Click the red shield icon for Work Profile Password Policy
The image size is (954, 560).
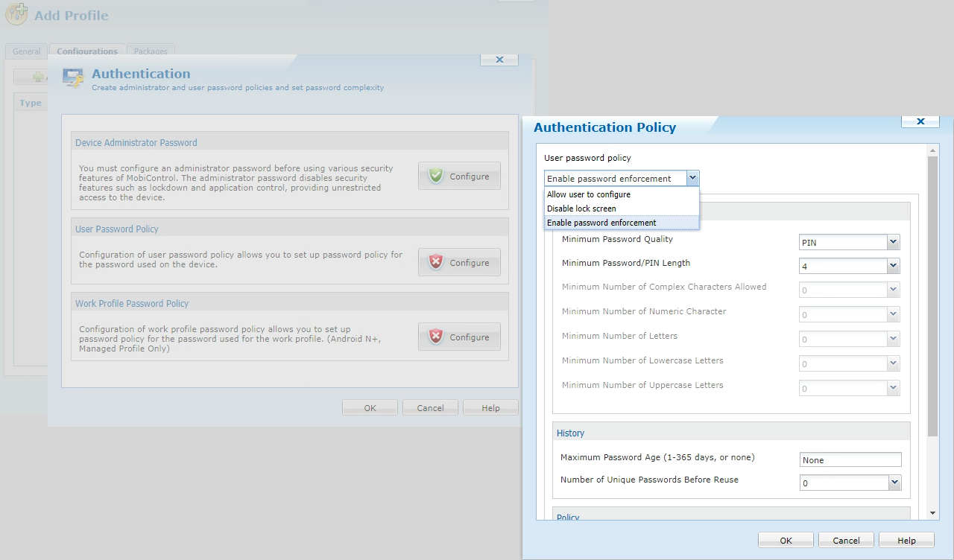click(436, 337)
